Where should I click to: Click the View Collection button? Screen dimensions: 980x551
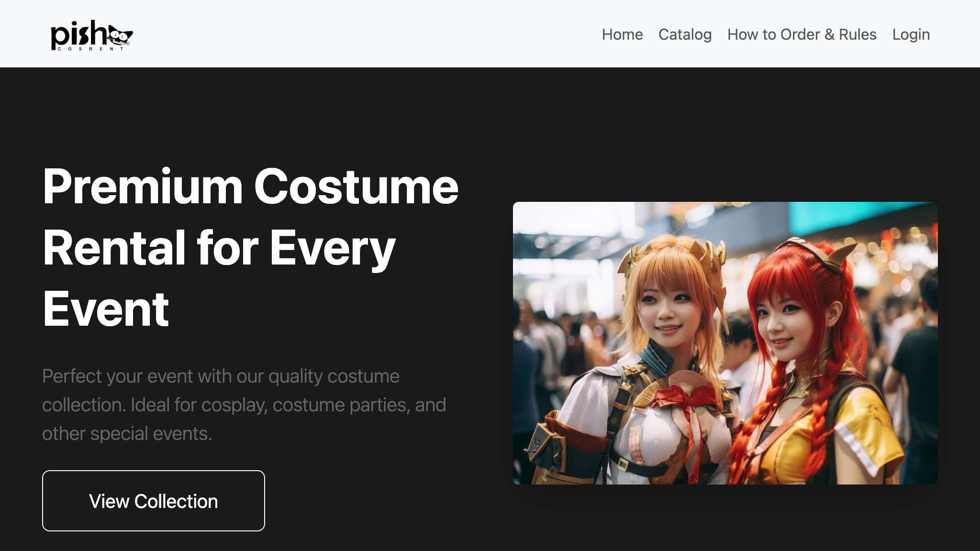(154, 501)
